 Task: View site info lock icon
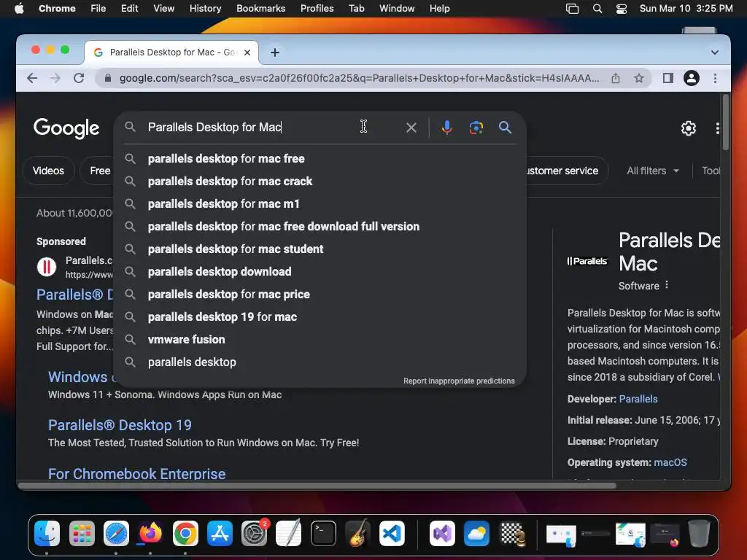[x=108, y=78]
